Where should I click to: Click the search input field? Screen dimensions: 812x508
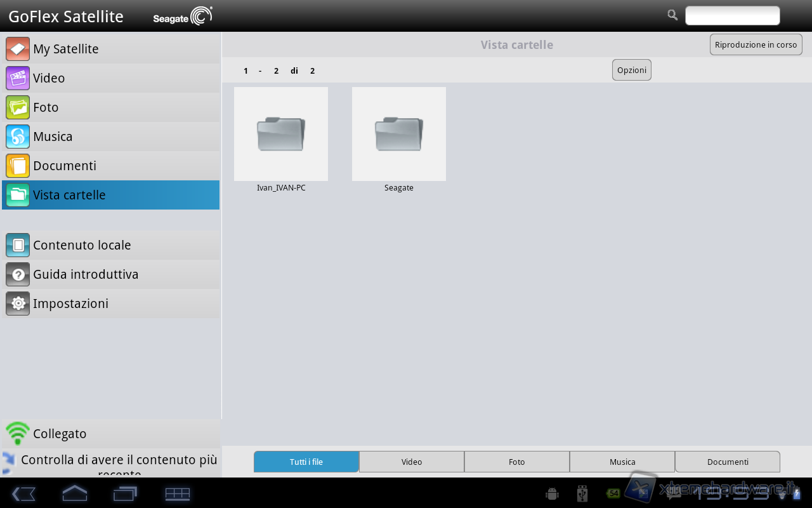[x=732, y=16]
